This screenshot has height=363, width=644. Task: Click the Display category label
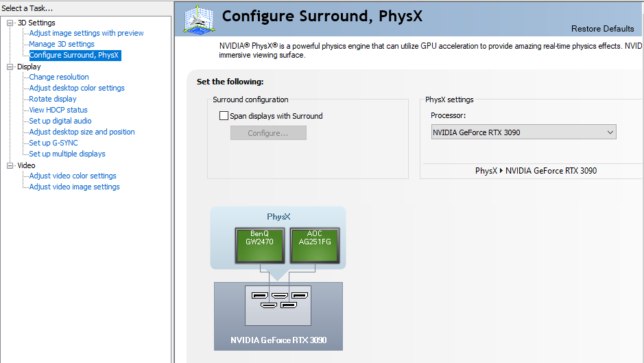(x=29, y=67)
